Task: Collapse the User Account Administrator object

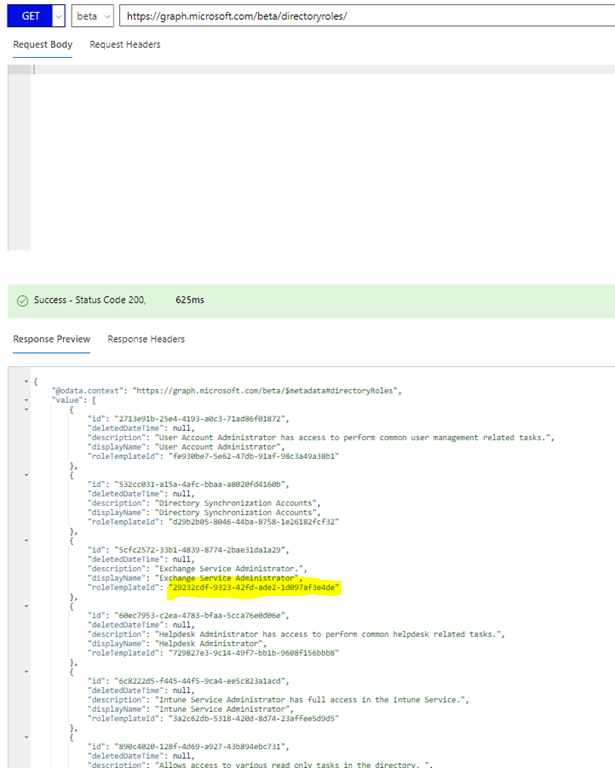Action: (x=26, y=409)
